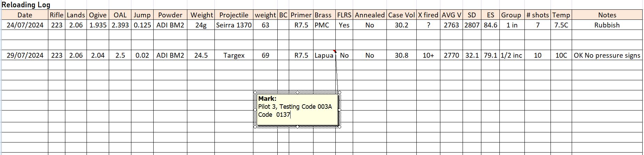The height and width of the screenshot is (155, 644).
Task: Click the Projectile column header
Action: [x=234, y=15]
